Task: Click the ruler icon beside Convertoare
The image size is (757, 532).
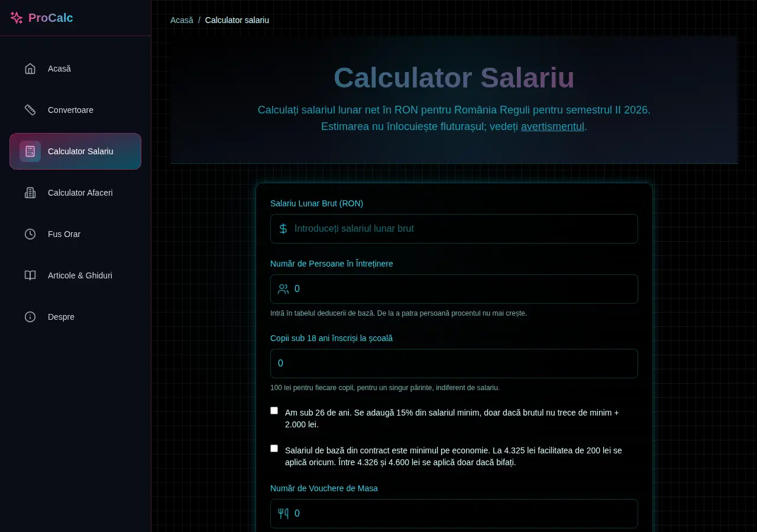Action: tap(30, 110)
